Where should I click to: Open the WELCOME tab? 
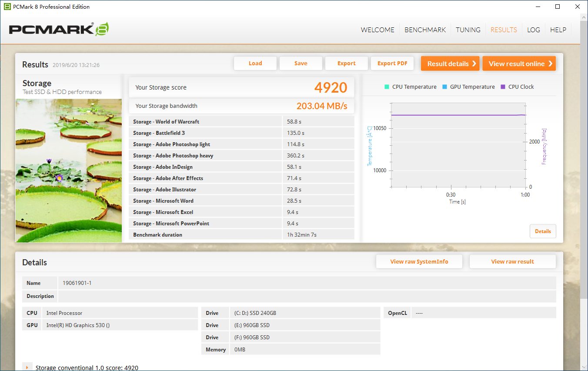coord(378,30)
